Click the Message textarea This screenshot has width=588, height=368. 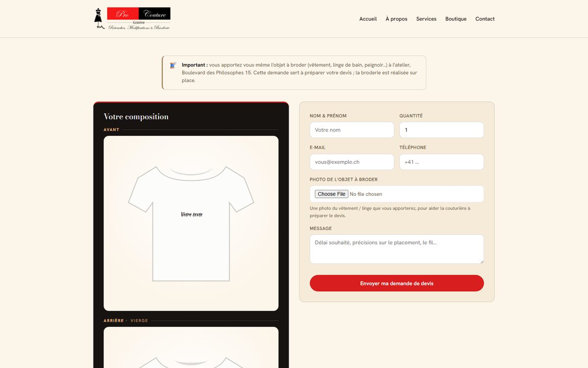pyautogui.click(x=397, y=249)
